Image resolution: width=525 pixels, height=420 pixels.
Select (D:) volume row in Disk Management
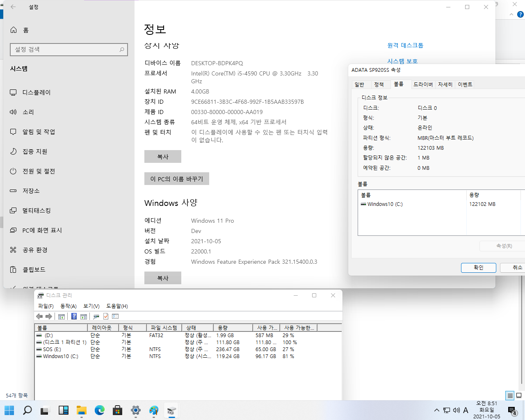point(188,336)
